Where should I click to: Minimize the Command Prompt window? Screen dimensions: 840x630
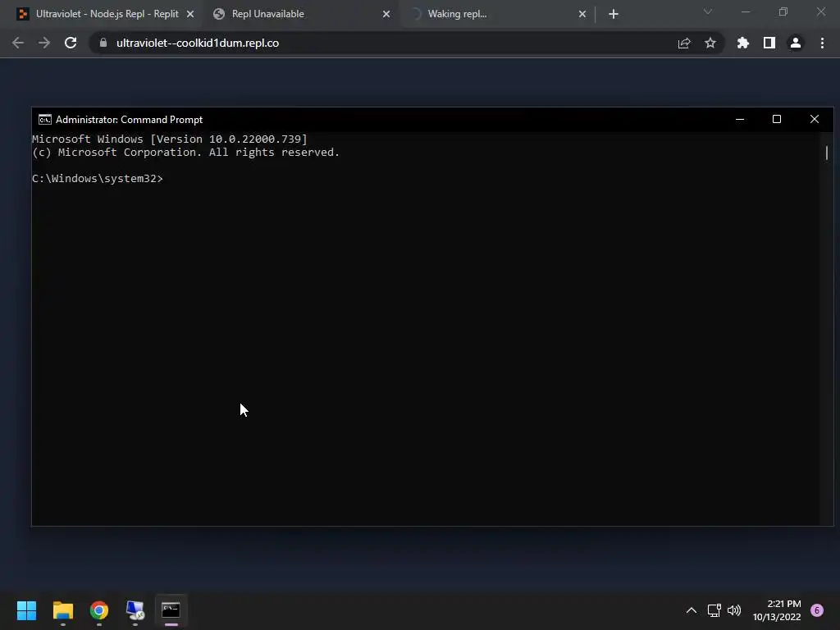(x=740, y=120)
